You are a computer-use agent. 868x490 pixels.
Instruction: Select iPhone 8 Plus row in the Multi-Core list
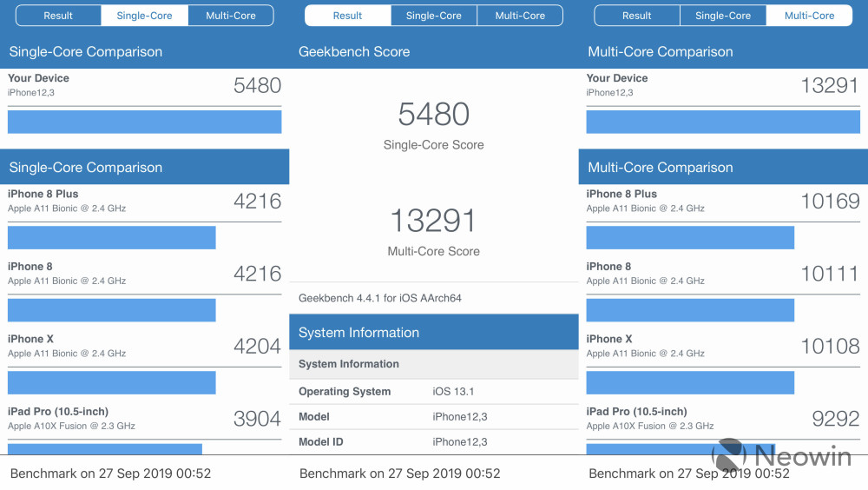723,202
